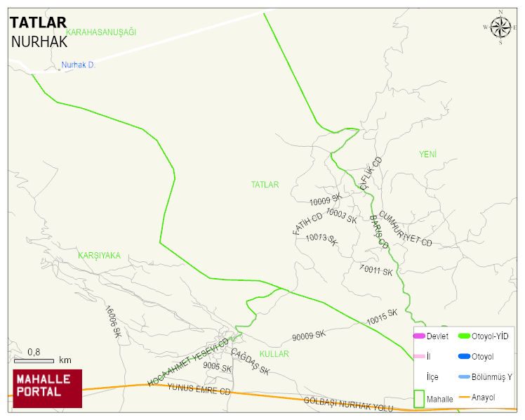Click the 10003 SK street label
The height and width of the screenshot is (420, 525).
[x=342, y=216]
